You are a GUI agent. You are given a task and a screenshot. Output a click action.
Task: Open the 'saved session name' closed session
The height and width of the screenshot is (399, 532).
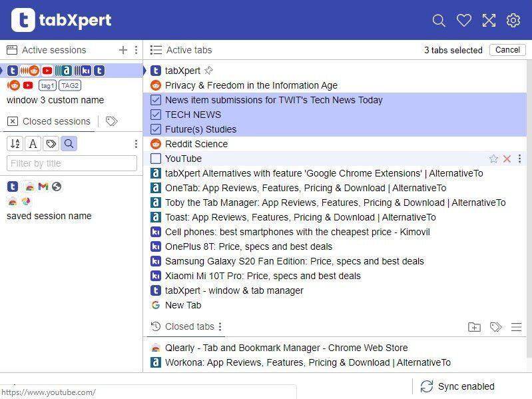click(x=49, y=216)
